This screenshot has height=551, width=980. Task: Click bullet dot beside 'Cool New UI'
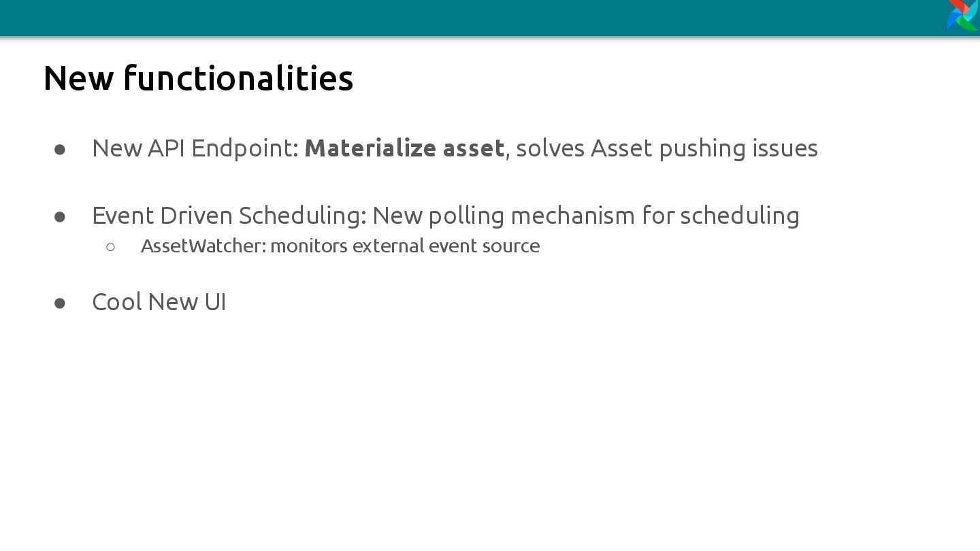pos(60,303)
